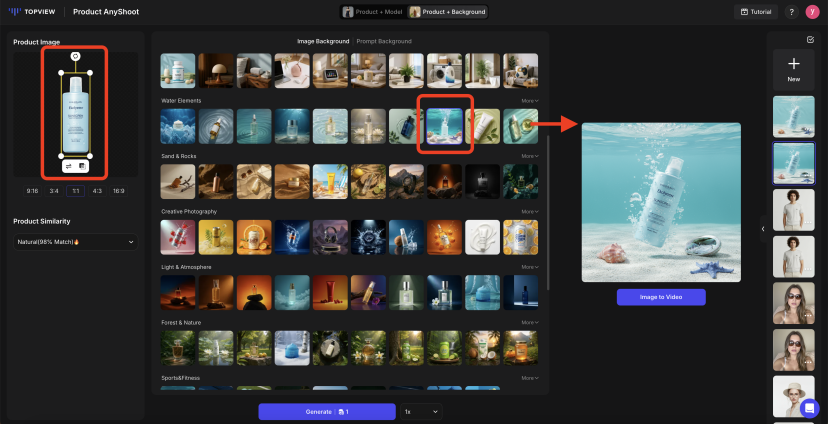Click the rotate handle above the product bottle

pyautogui.click(x=76, y=57)
